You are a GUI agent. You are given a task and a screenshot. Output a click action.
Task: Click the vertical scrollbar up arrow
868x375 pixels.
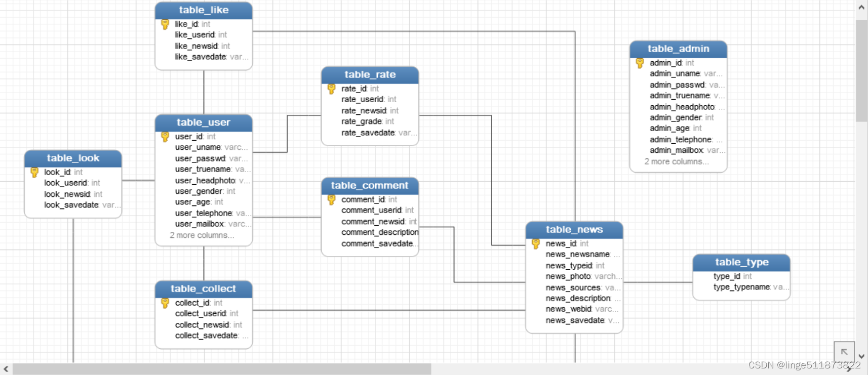(861, 7)
